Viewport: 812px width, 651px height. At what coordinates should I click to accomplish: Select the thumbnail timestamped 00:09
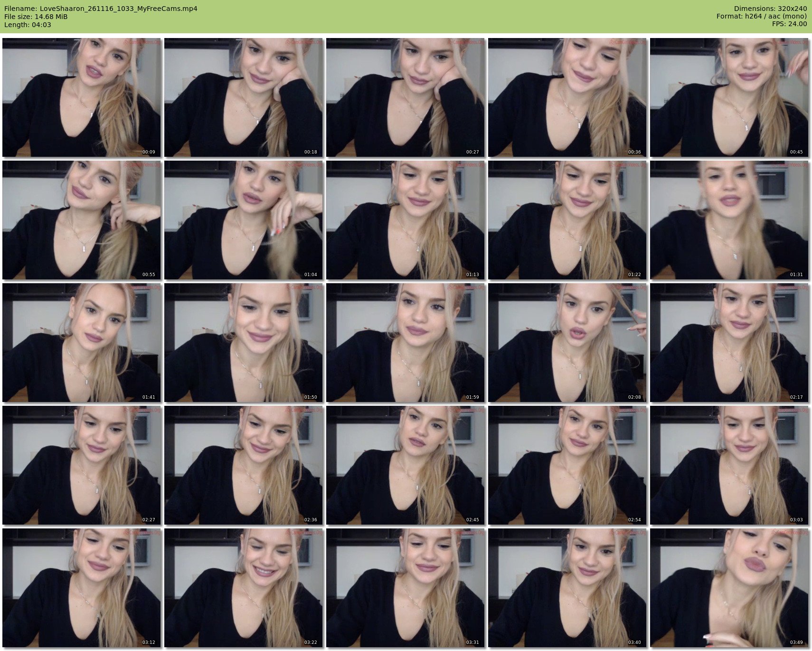click(x=82, y=97)
